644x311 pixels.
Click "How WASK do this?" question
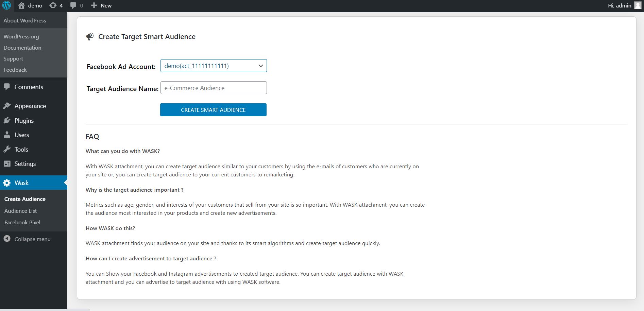pyautogui.click(x=111, y=228)
